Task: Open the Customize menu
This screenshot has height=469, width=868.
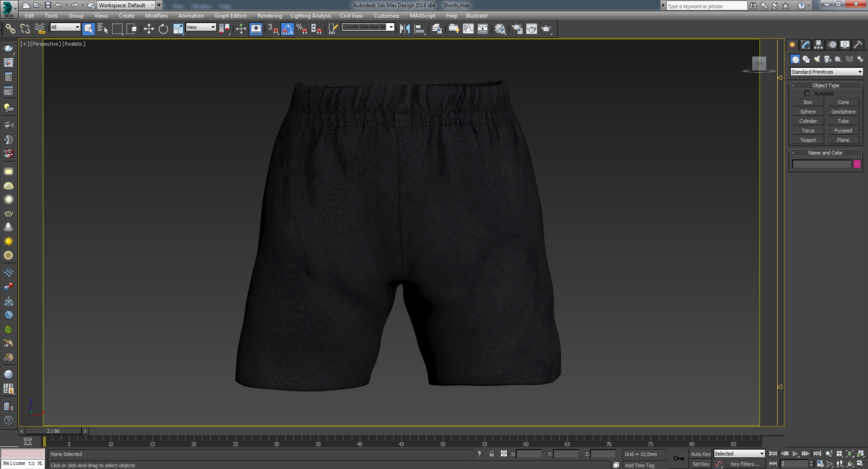Action: coord(387,15)
